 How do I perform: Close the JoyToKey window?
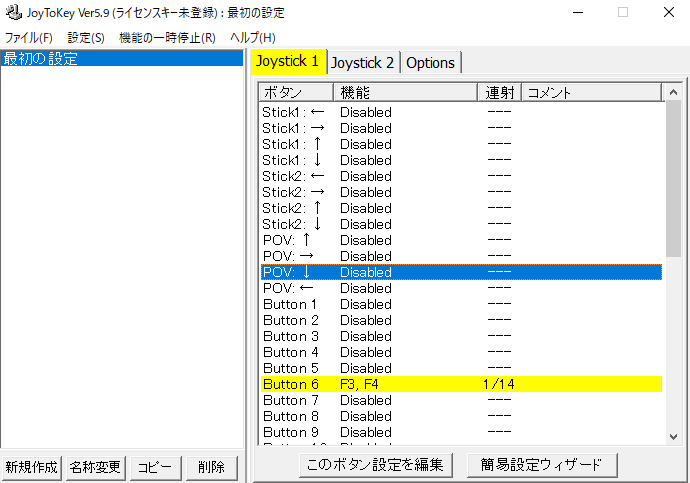pyautogui.click(x=668, y=12)
